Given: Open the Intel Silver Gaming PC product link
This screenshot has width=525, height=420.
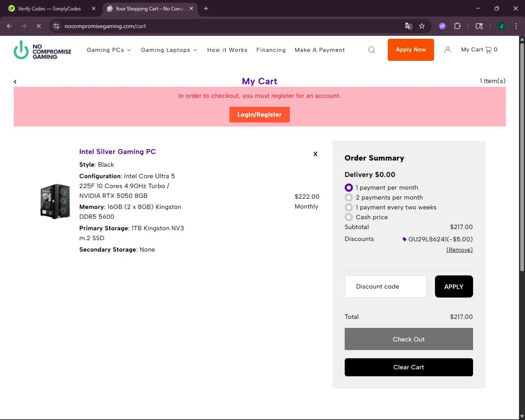Looking at the screenshot, I should (117, 152).
